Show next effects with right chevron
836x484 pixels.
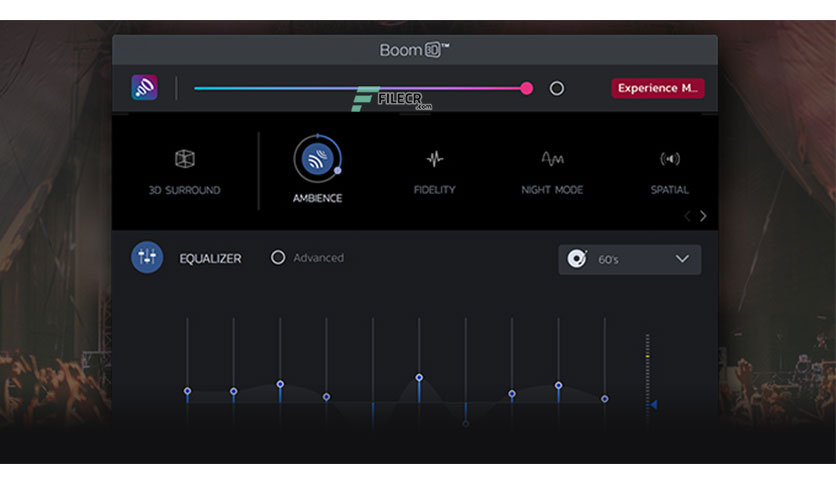coord(703,216)
